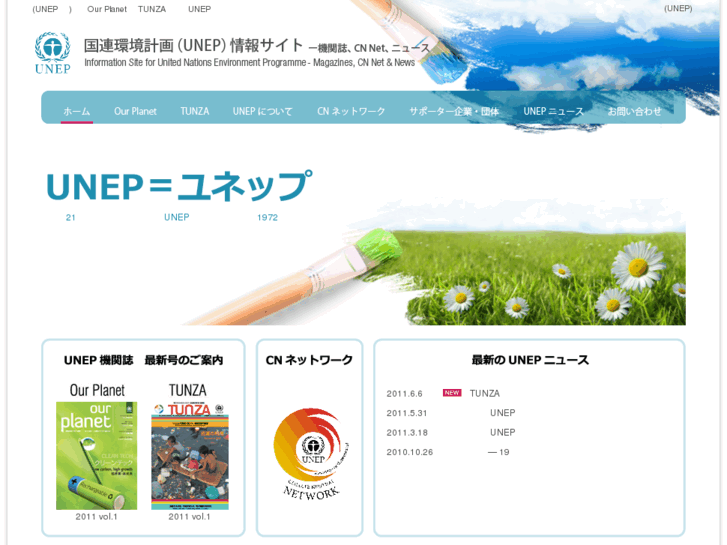Viewport: 727px width, 545px height.
Task: Click the English subtitle Information Site for United Nations
Action: click(x=249, y=62)
